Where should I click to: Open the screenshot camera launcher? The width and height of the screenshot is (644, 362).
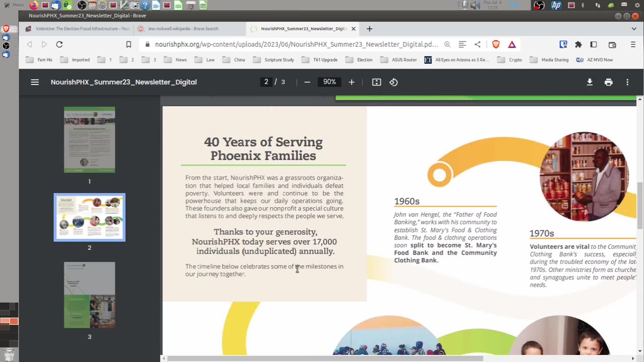(135, 5)
